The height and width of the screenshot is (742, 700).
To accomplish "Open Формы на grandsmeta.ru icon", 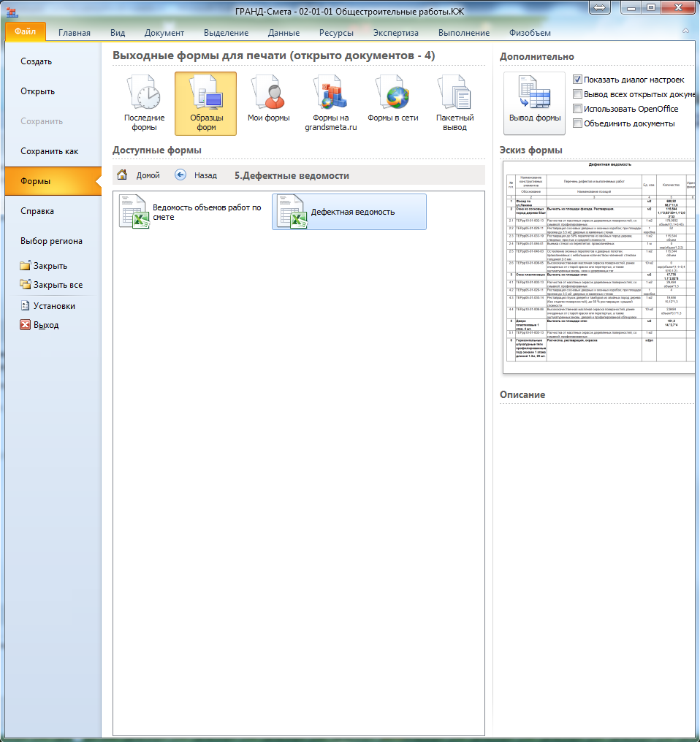I will tap(332, 93).
